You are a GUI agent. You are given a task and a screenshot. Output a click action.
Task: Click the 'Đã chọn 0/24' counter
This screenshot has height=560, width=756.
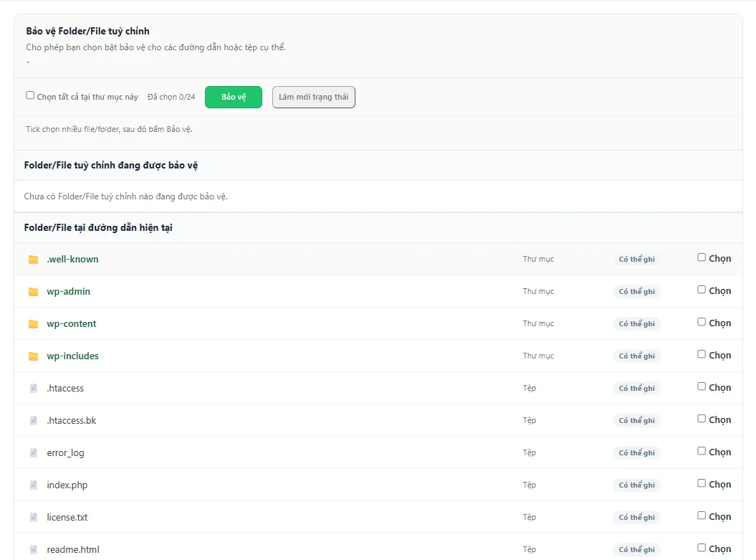pyautogui.click(x=171, y=97)
